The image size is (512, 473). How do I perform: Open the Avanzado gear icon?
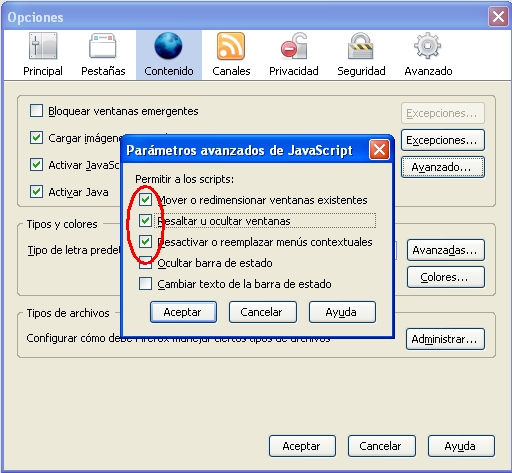tap(428, 46)
